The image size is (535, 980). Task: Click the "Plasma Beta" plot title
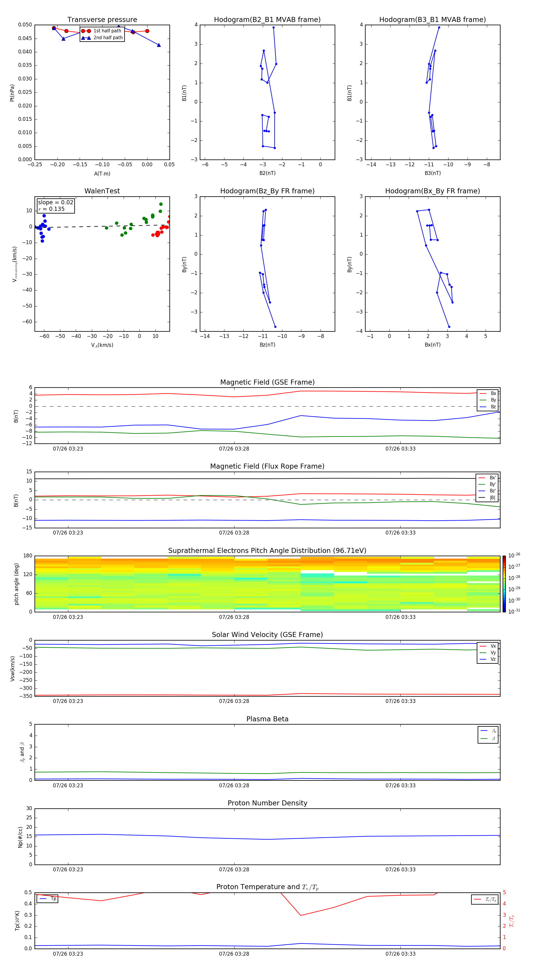pyautogui.click(x=267, y=719)
